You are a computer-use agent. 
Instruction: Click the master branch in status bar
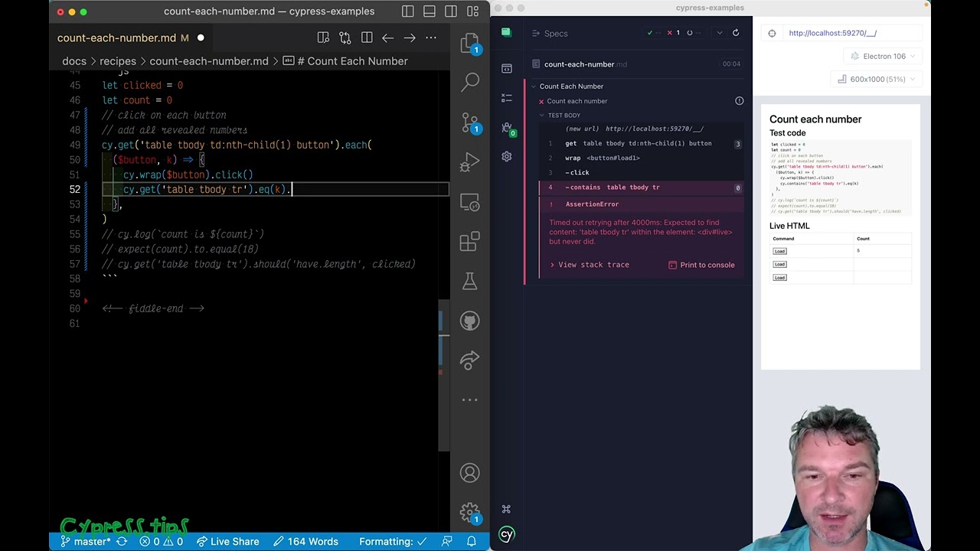coord(86,542)
